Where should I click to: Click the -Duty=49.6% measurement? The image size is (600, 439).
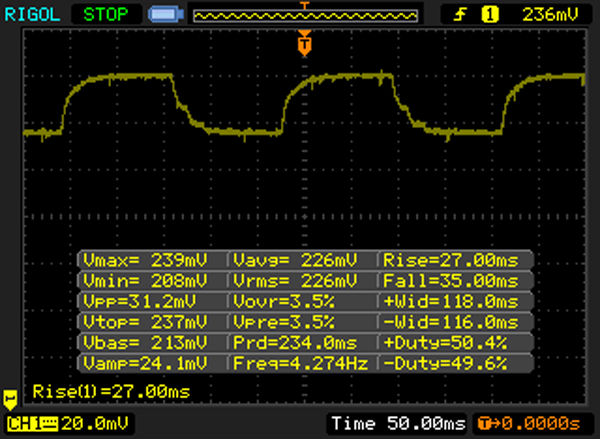click(x=445, y=363)
